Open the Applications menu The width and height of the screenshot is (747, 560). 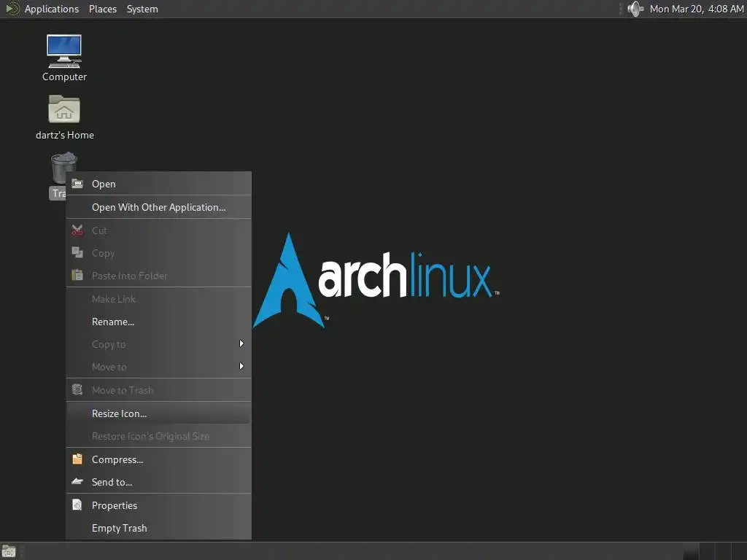click(x=52, y=9)
